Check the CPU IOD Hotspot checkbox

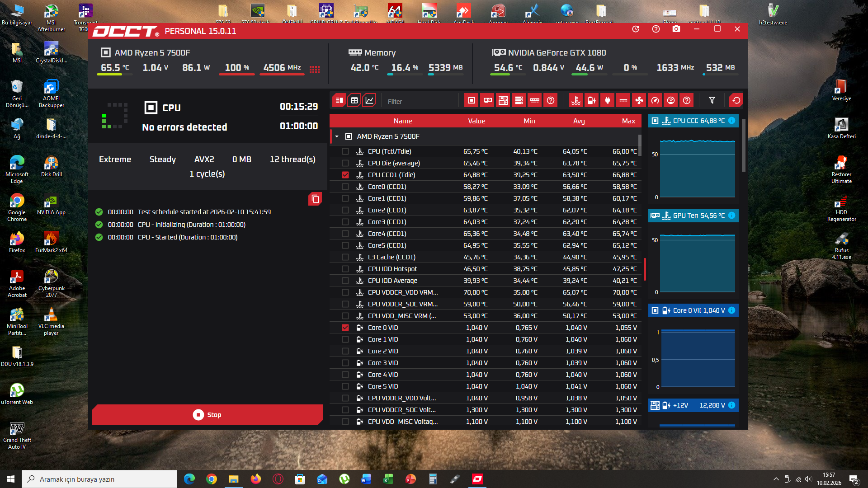point(345,269)
